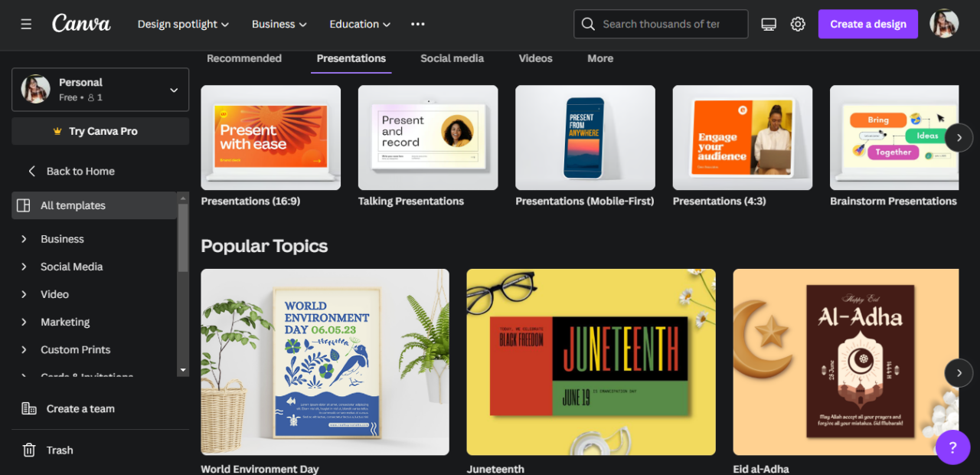Image resolution: width=980 pixels, height=475 pixels.
Task: Expand the Personal account switcher
Action: pos(100,89)
